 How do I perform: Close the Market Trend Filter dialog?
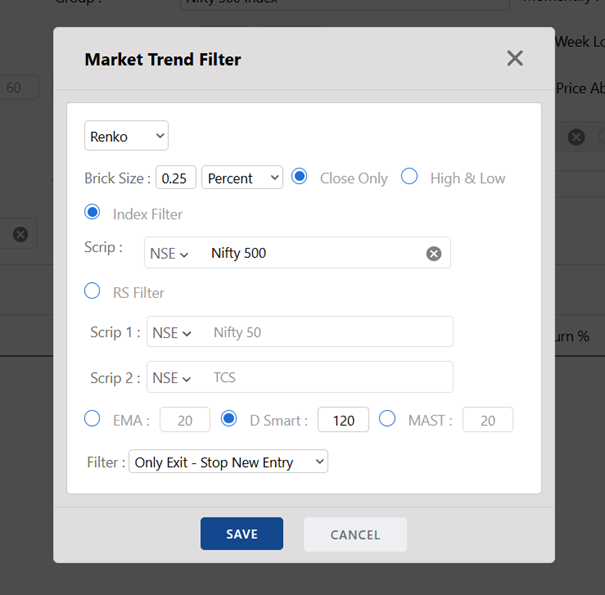[515, 58]
